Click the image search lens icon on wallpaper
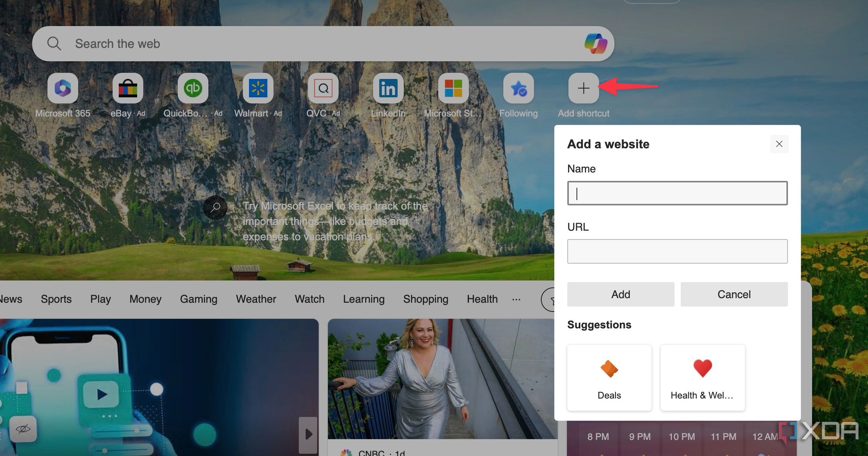Viewport: 868px width, 456px height. tap(215, 207)
